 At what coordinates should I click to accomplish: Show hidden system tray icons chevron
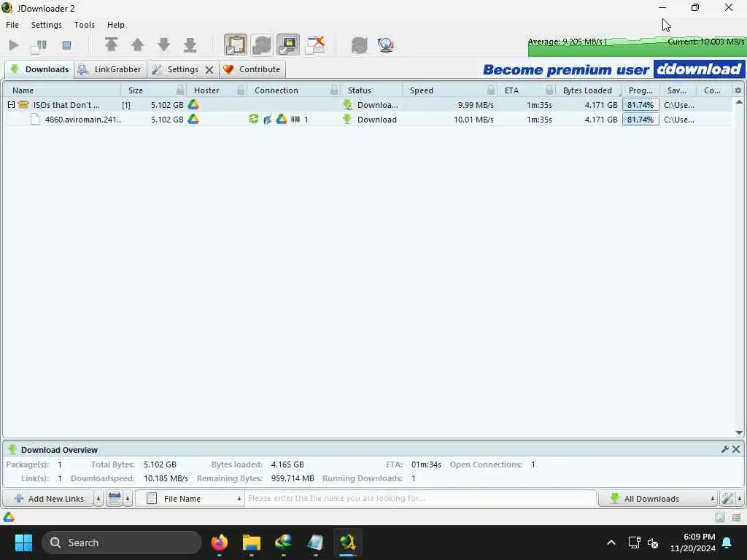coord(611,542)
